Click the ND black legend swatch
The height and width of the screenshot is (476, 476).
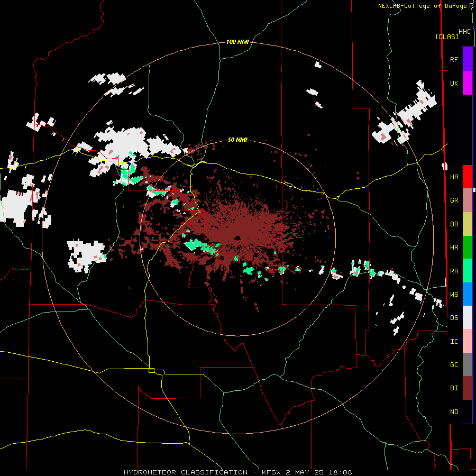(467, 411)
